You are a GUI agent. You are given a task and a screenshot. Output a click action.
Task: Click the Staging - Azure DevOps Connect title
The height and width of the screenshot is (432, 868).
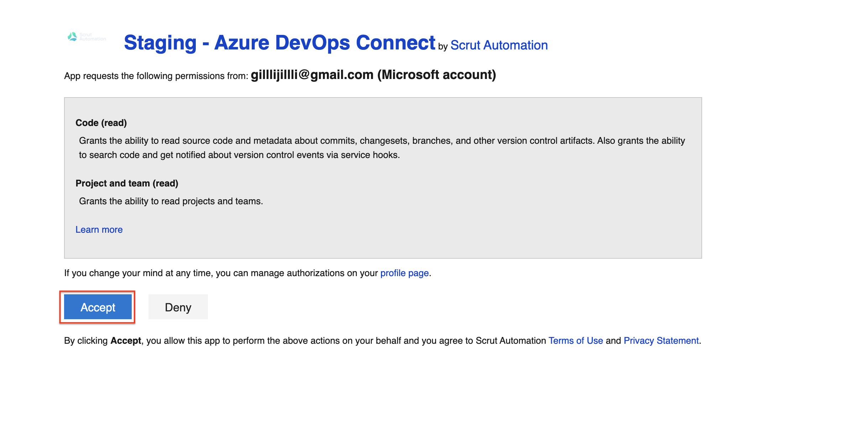[279, 43]
